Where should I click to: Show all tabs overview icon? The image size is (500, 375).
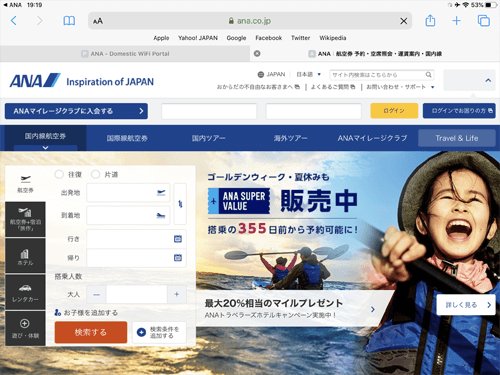pyautogui.click(x=483, y=21)
